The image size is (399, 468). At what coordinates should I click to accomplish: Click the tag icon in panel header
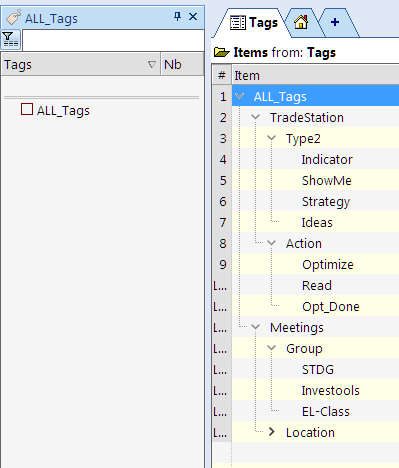tap(14, 17)
